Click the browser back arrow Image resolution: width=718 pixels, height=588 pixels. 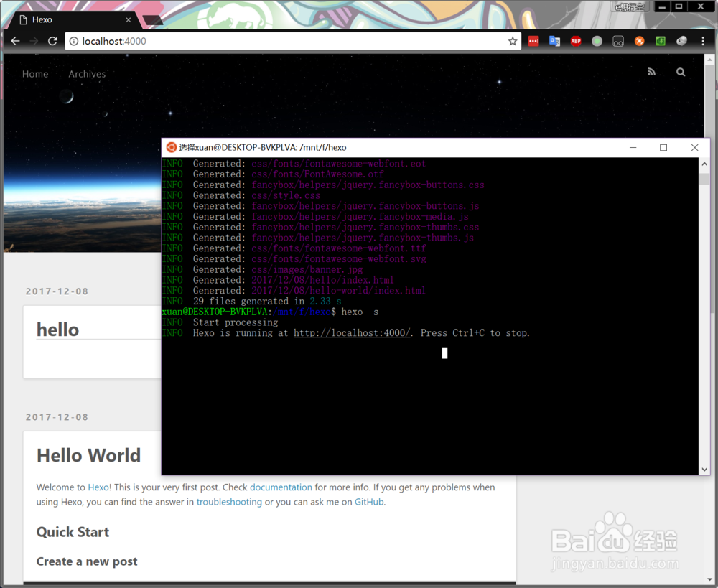tap(16, 41)
